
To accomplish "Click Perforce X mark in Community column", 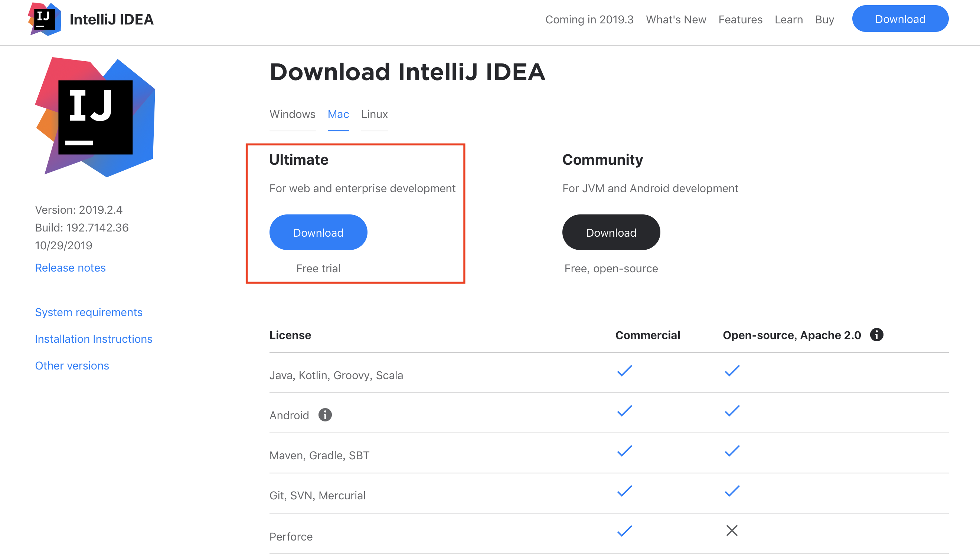I will pyautogui.click(x=731, y=530).
